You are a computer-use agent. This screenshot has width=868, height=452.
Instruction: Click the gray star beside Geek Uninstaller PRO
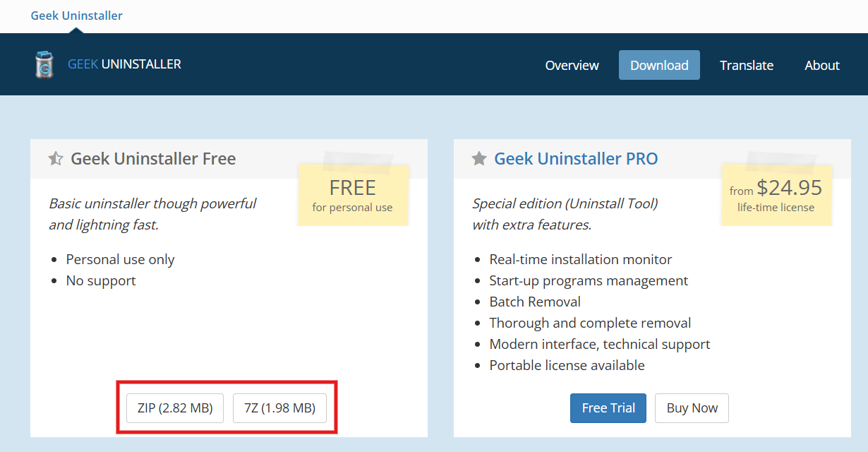(479, 159)
